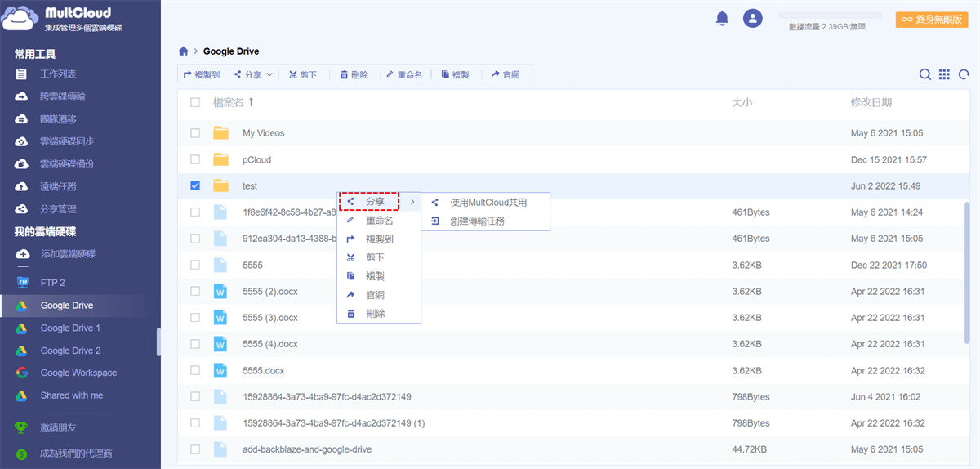Check the 5555 row checkbox
The height and width of the screenshot is (469, 980).
(195, 265)
